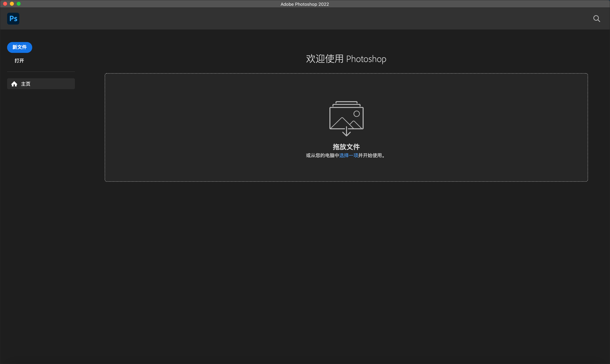Click the house icon beside 主页
This screenshot has height=364, width=610.
click(x=14, y=84)
